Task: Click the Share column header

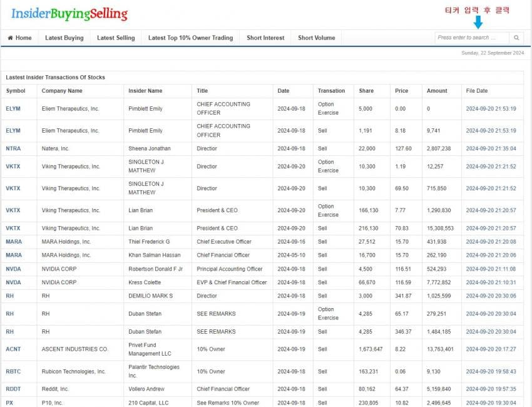Action: point(366,91)
